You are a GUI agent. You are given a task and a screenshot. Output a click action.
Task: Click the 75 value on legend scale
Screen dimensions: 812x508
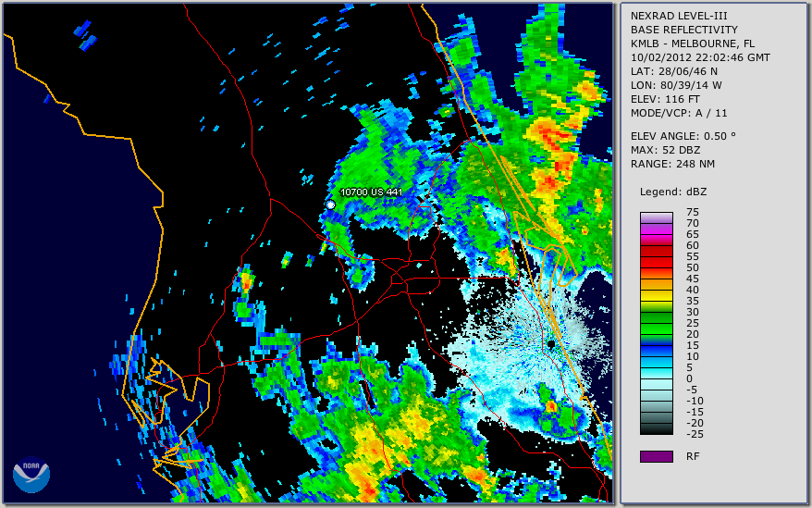(693, 212)
